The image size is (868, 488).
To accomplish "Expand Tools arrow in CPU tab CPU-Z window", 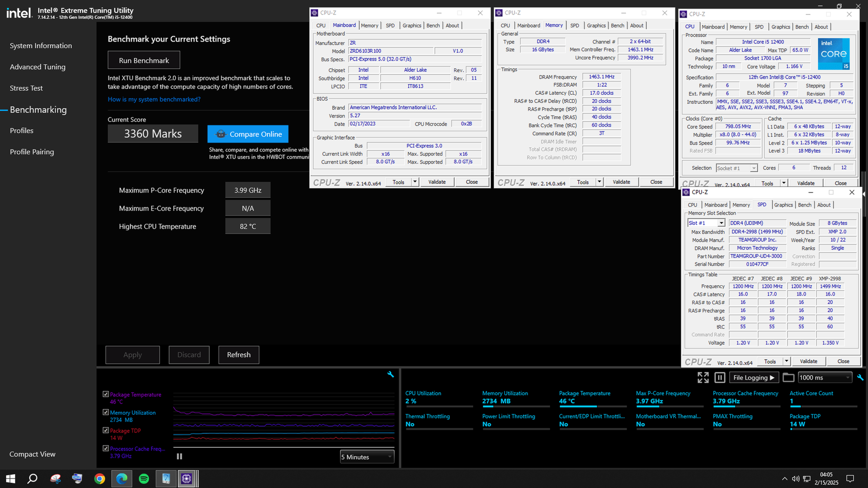I will tap(783, 183).
